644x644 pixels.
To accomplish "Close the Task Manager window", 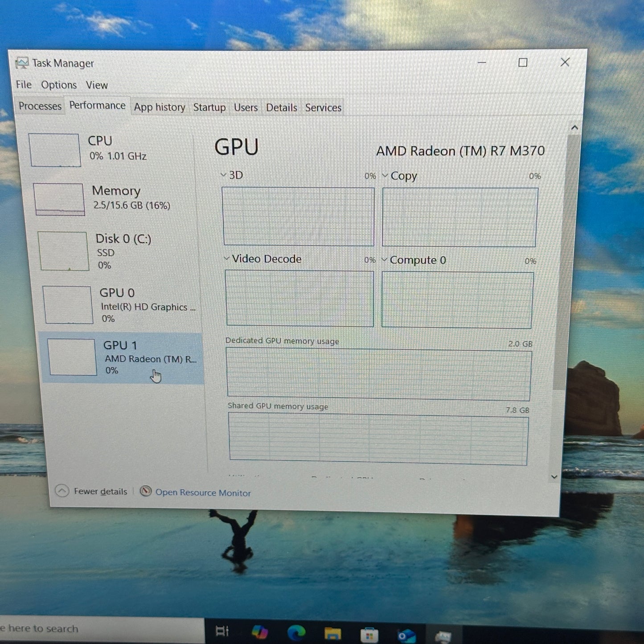I will [565, 62].
